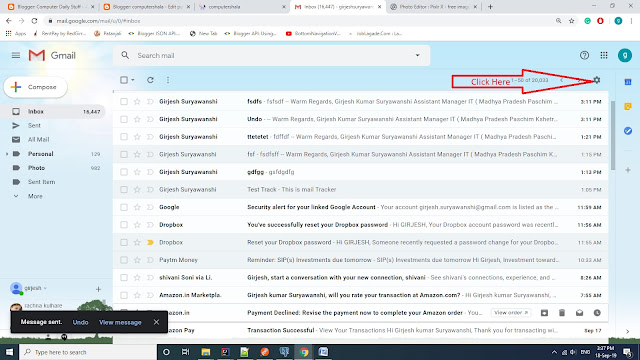Image resolution: width=640 pixels, height=360 pixels.
Task: Click the Gmail logo
Action: pos(52,55)
